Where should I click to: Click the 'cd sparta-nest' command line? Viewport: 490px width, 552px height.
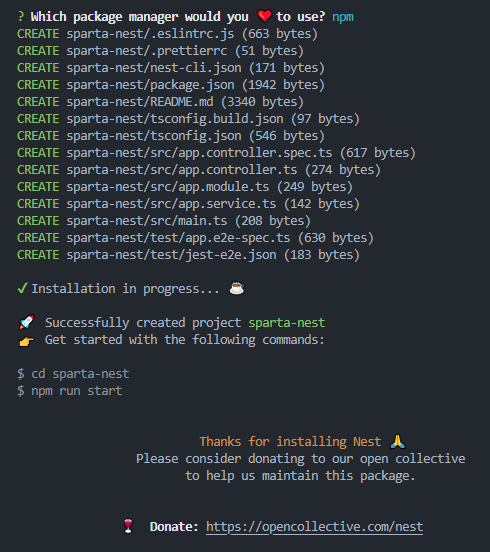[x=73, y=374]
